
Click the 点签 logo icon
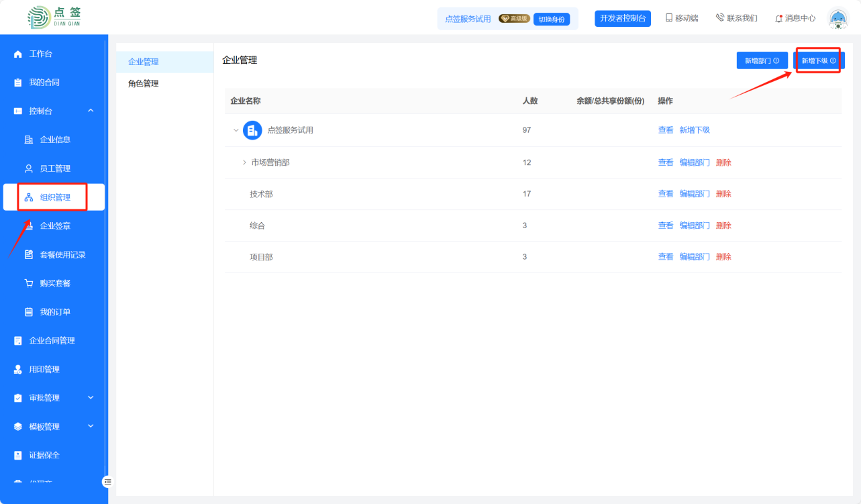pyautogui.click(x=39, y=17)
